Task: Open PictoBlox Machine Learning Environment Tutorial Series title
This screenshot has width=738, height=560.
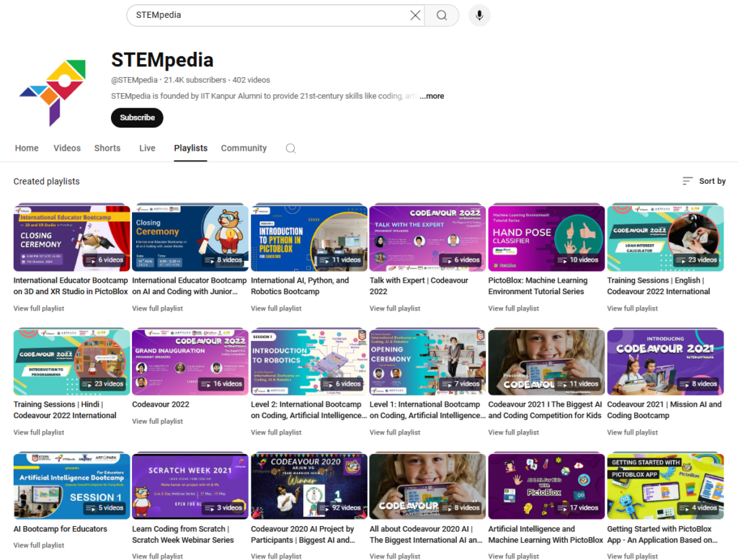Action: coord(538,286)
